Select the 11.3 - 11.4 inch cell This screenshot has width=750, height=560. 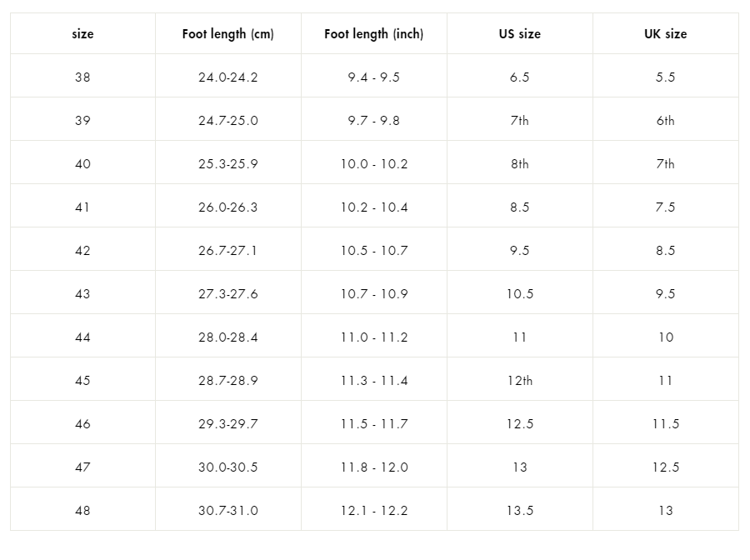373,381
